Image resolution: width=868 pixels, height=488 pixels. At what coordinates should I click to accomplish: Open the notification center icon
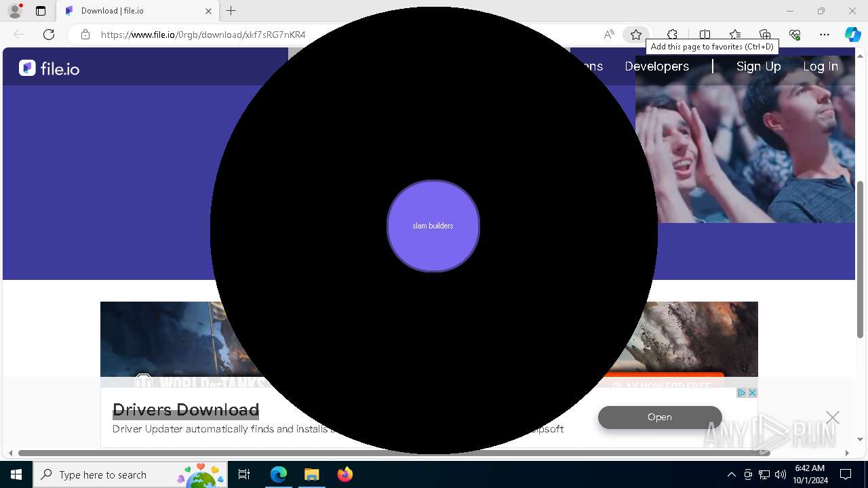(x=846, y=474)
